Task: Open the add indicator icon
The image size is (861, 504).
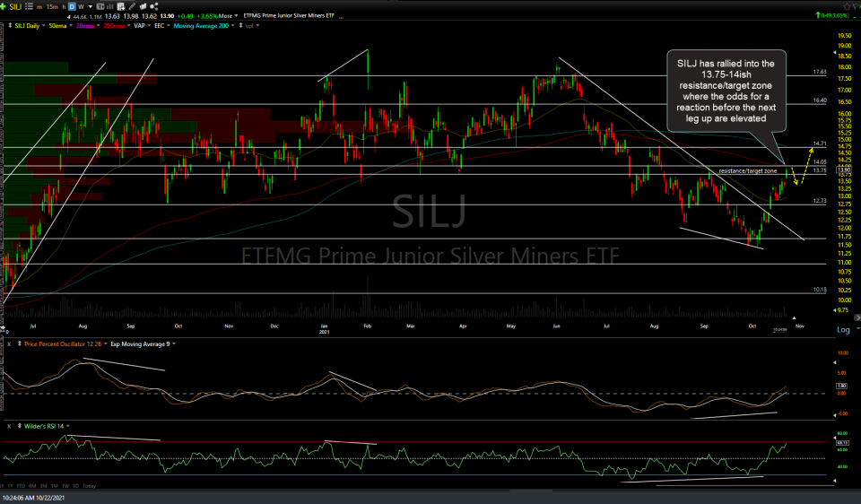Action: coord(121,6)
